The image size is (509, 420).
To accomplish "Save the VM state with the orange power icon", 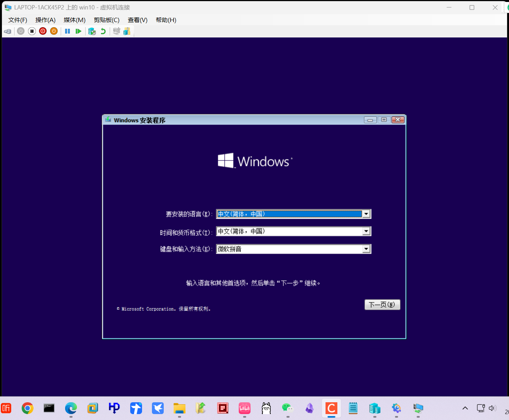I will 54,31.
